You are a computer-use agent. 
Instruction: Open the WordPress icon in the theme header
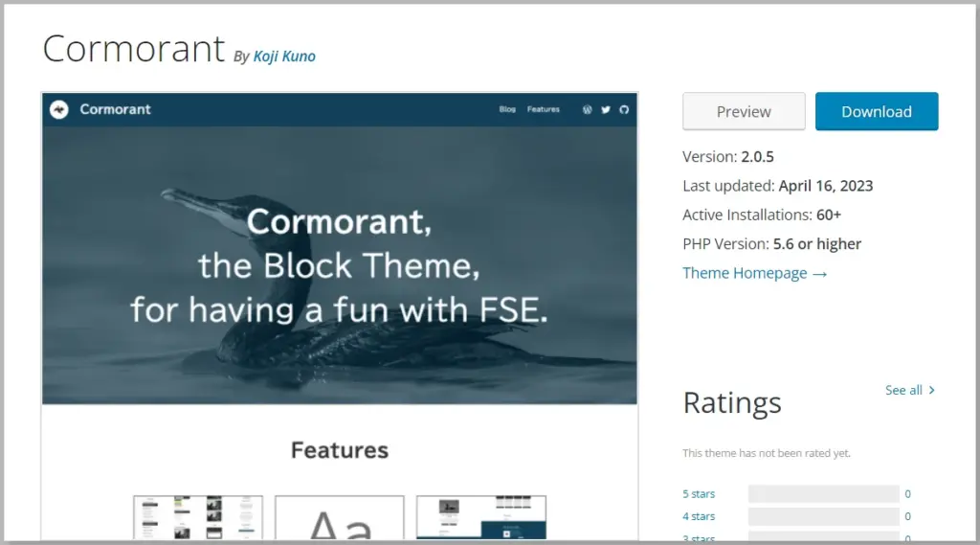click(587, 109)
